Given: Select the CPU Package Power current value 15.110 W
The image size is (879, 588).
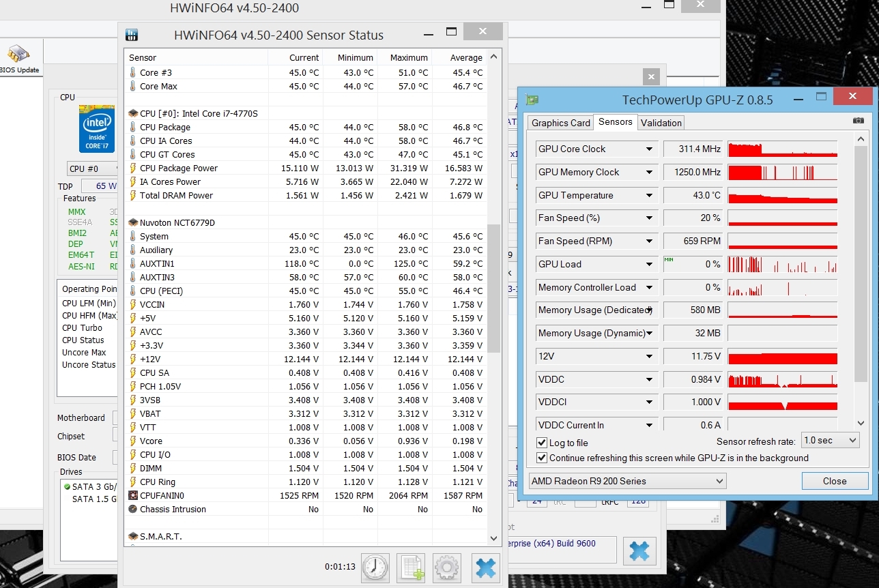Looking at the screenshot, I should [300, 168].
